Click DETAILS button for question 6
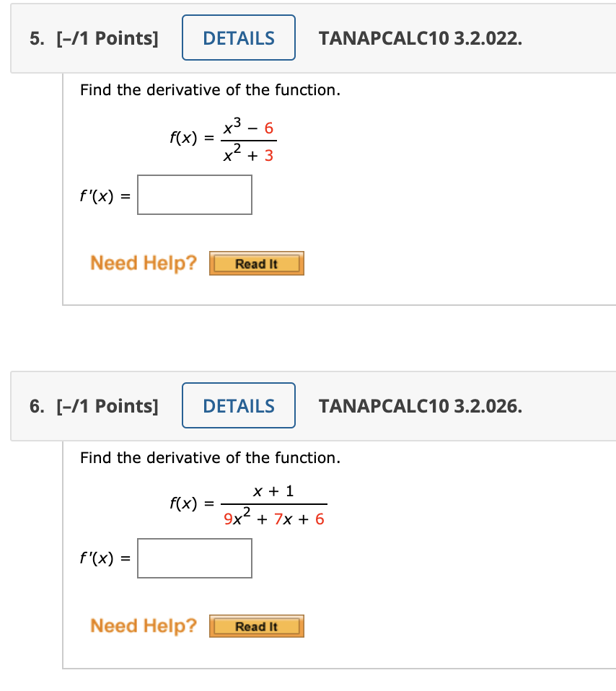The width and height of the screenshot is (616, 691). 238,405
